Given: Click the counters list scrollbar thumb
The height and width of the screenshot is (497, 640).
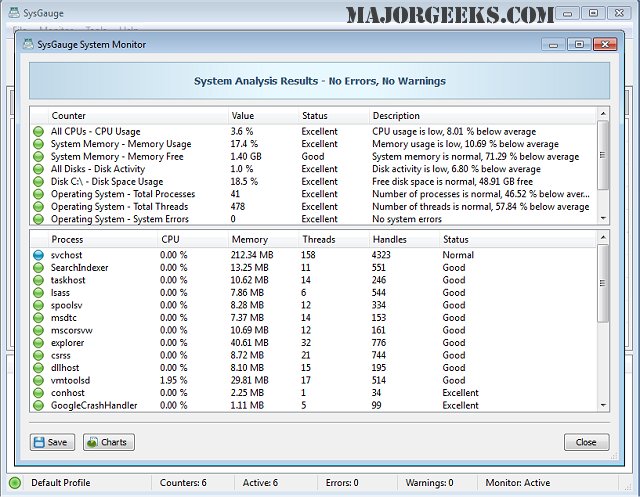Looking at the screenshot, I should [x=603, y=155].
